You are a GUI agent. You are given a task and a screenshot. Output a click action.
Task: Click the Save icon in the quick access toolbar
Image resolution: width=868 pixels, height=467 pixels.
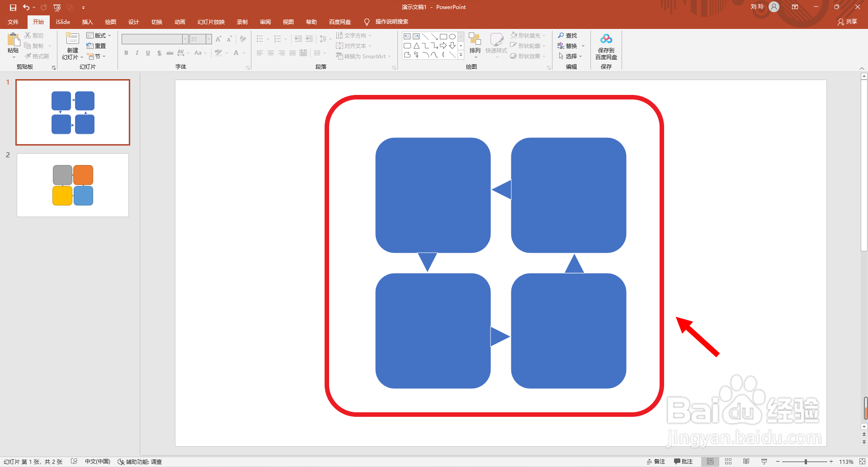[x=13, y=7]
